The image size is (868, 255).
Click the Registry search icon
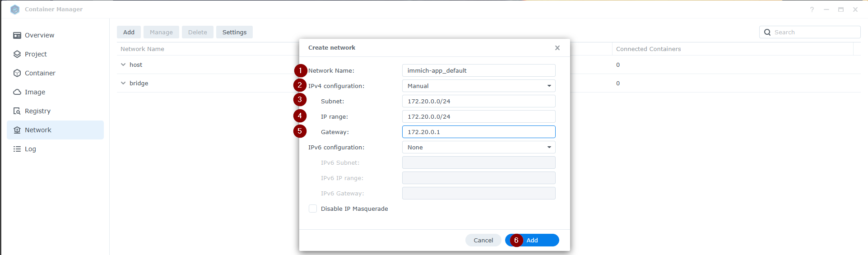pyautogui.click(x=17, y=111)
